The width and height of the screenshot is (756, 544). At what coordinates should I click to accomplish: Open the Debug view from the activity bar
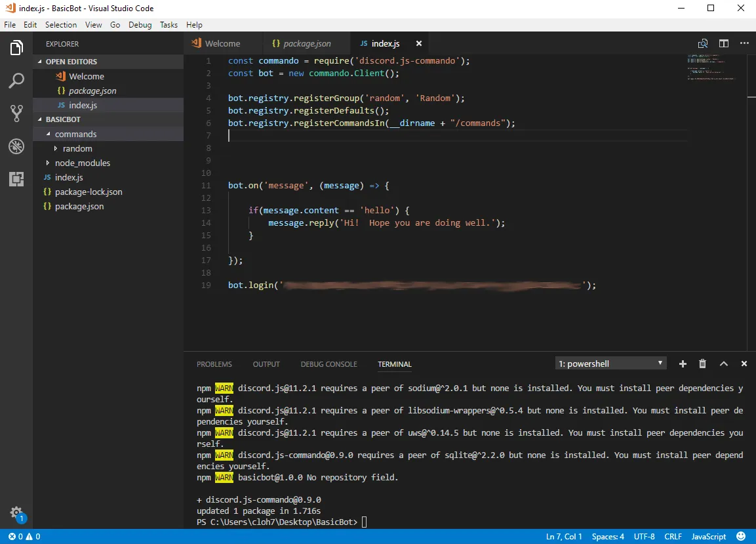(x=16, y=146)
